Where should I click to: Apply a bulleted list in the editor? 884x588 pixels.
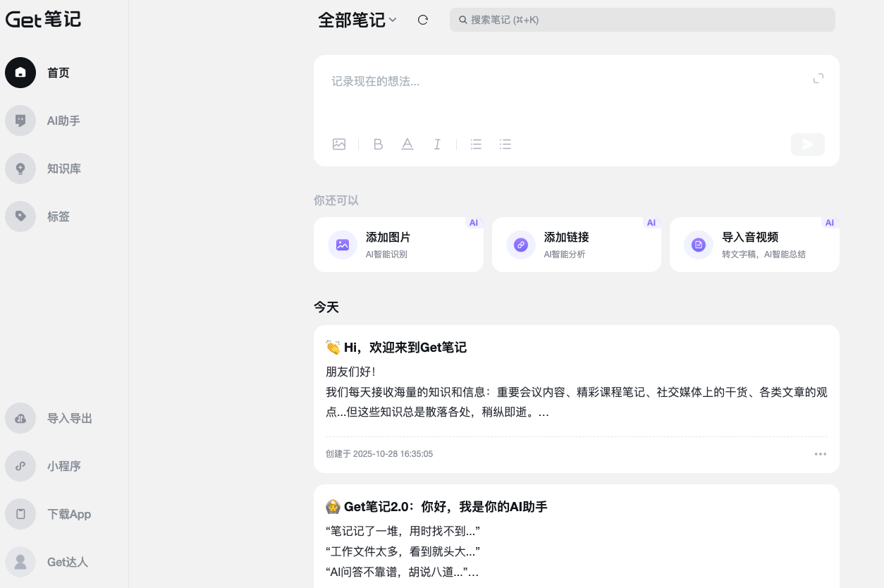[505, 144]
